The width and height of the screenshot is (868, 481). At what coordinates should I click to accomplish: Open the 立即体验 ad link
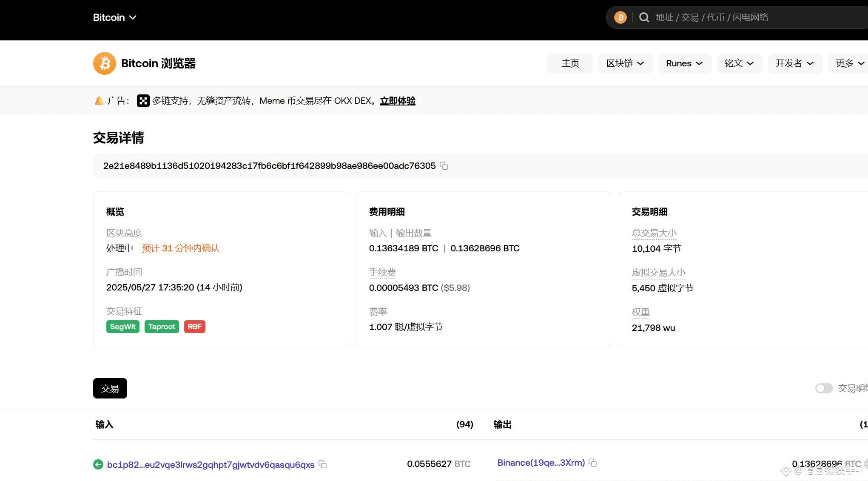tap(397, 101)
